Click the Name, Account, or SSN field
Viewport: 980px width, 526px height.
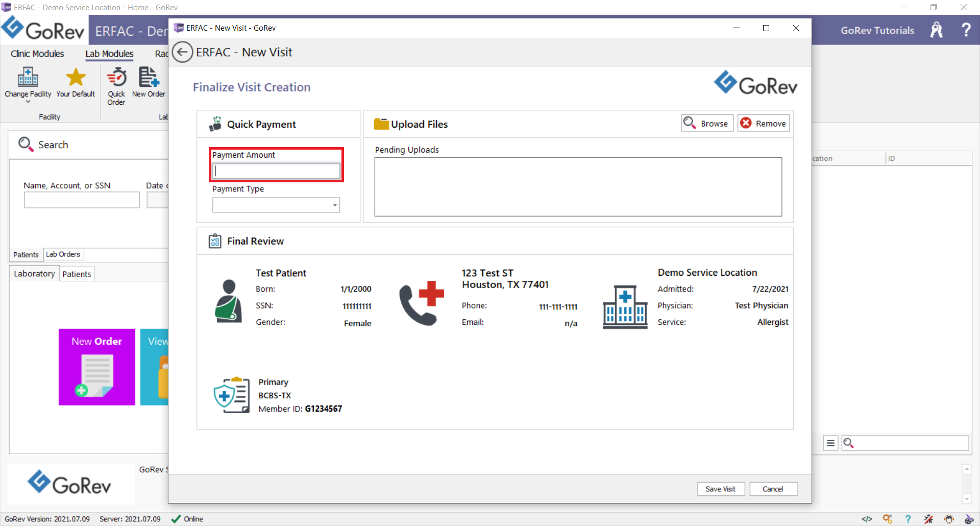tap(82, 200)
